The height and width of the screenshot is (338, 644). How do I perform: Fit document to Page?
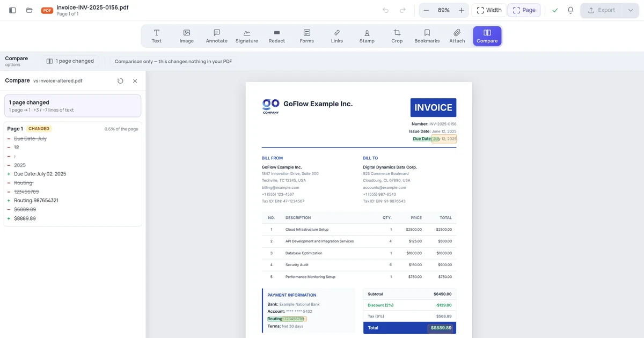click(x=524, y=10)
